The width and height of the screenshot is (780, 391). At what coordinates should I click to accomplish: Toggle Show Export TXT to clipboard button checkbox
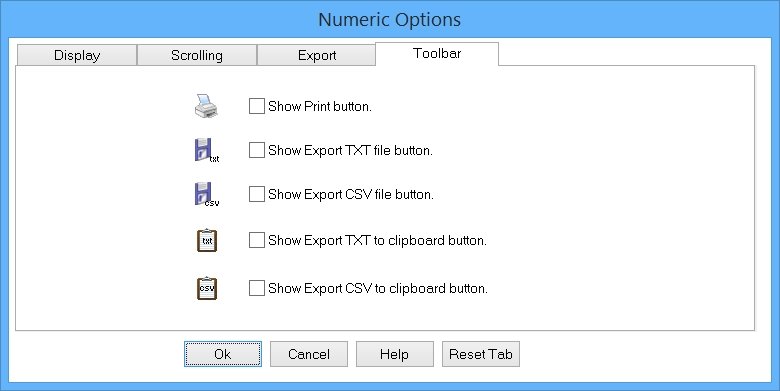point(257,240)
